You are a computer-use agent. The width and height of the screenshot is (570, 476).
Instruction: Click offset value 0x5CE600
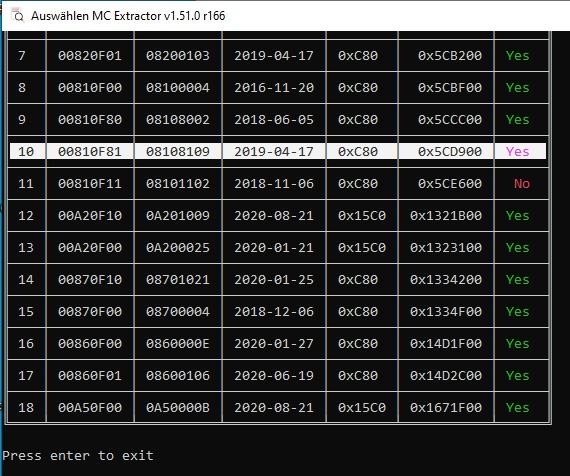[x=450, y=184]
